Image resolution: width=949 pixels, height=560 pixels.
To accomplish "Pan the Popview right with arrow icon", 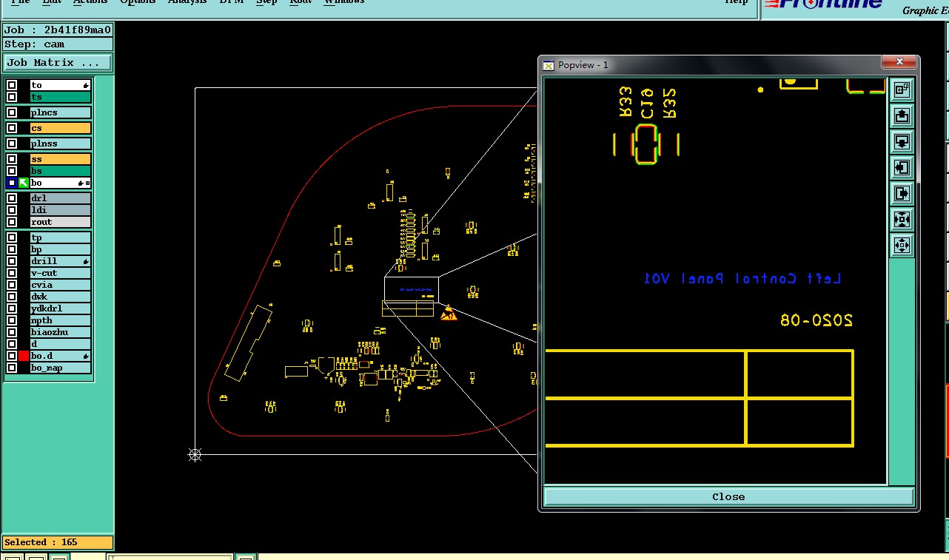I will coord(902,193).
